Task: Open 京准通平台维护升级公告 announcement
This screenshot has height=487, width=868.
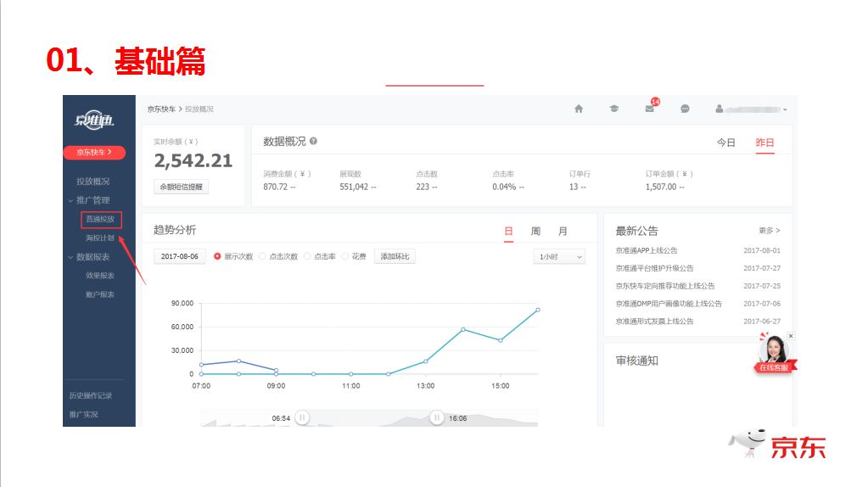Action: (x=654, y=268)
